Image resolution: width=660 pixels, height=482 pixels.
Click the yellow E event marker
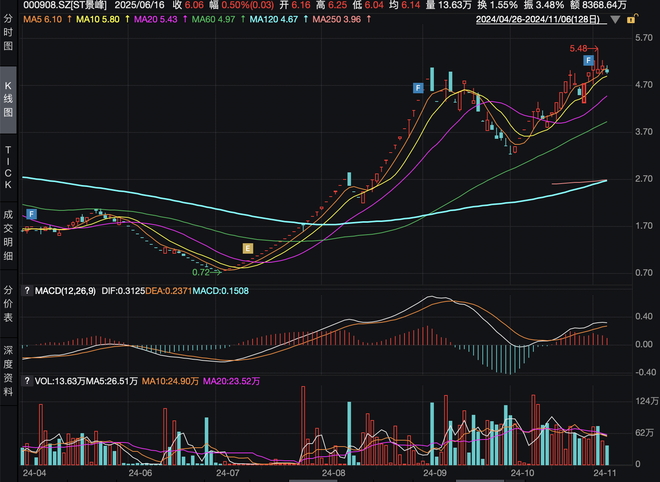[x=249, y=247]
